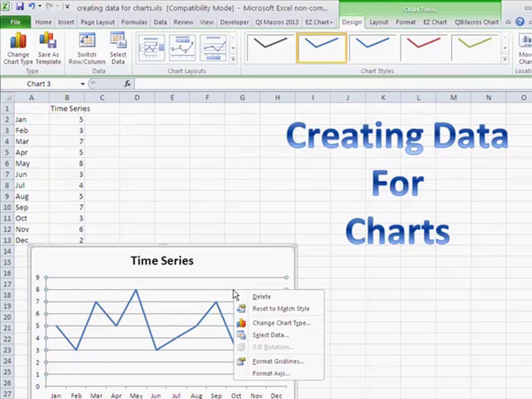Open the File tab
The height and width of the screenshot is (399, 532).
[x=15, y=22]
